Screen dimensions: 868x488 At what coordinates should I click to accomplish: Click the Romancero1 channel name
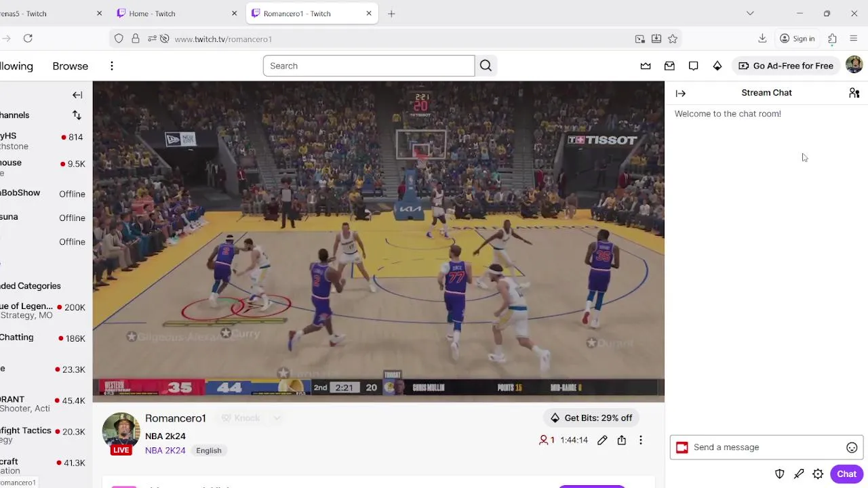175,418
